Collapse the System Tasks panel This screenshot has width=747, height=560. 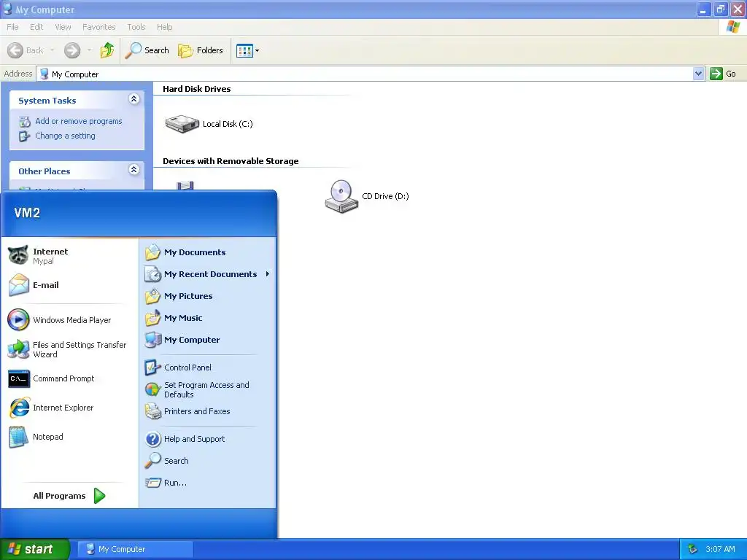coord(134,99)
